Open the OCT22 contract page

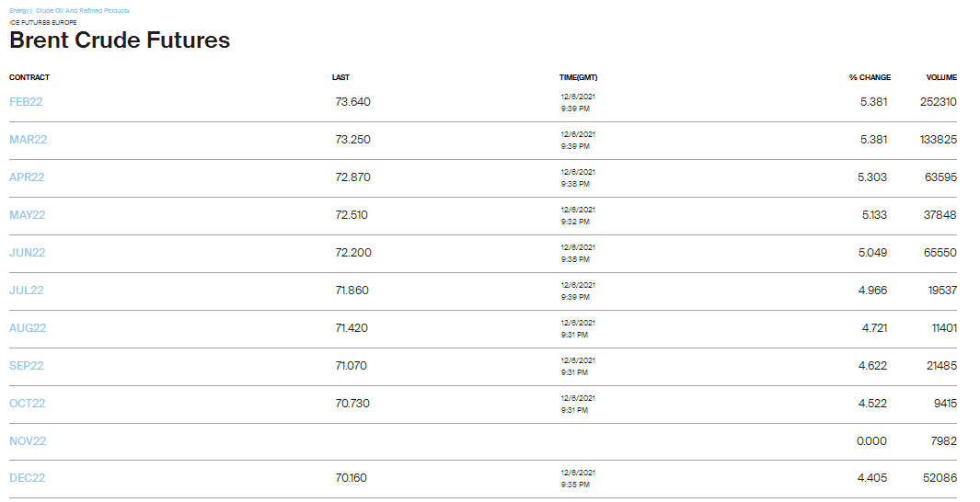click(x=28, y=404)
